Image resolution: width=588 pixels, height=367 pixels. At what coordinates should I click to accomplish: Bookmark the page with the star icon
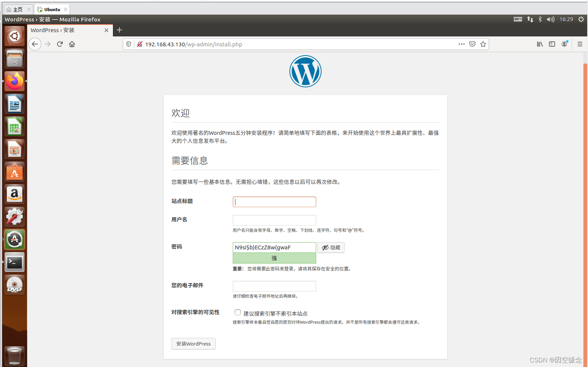[483, 44]
